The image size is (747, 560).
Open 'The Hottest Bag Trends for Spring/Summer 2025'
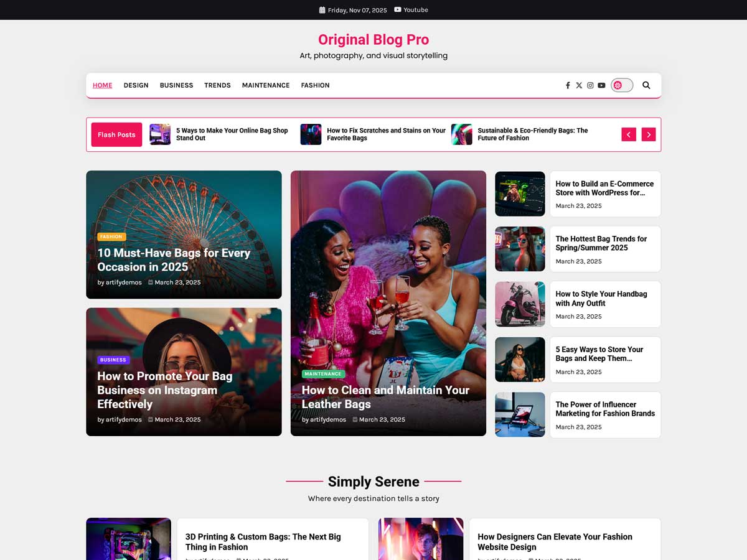(601, 243)
